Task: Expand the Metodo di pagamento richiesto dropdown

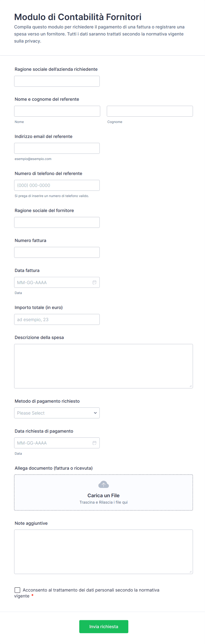Action: 57,413
